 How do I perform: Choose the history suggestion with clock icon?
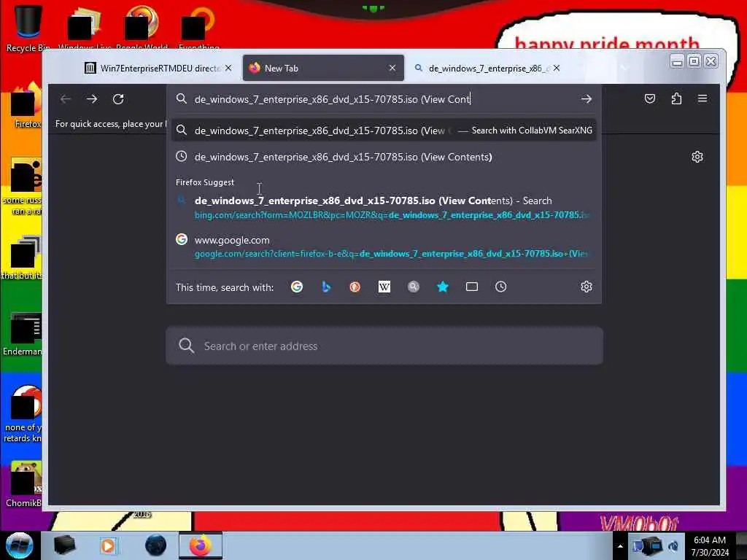click(384, 157)
